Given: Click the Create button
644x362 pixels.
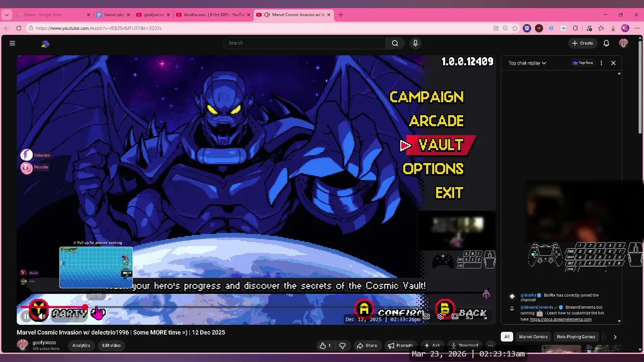Looking at the screenshot, I should point(582,43).
